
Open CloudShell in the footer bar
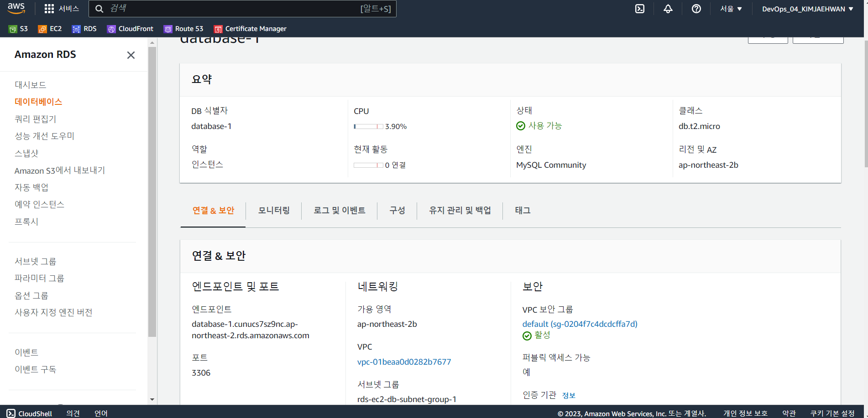click(x=30, y=413)
